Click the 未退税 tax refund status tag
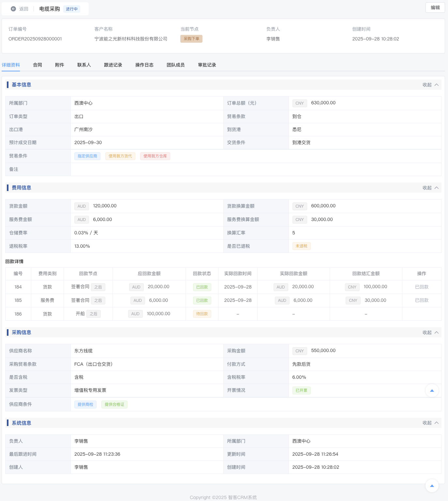 pos(301,246)
